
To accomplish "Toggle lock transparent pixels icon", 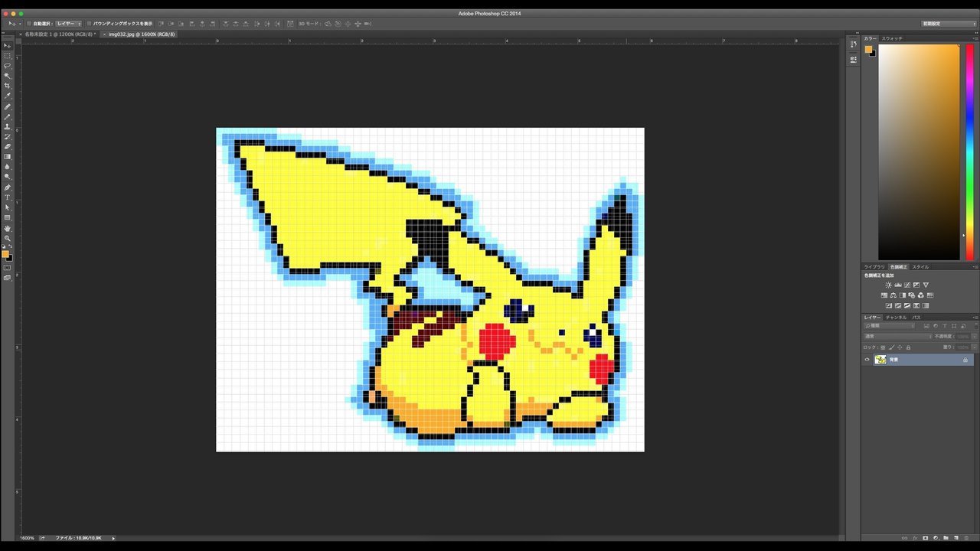I will tap(883, 347).
